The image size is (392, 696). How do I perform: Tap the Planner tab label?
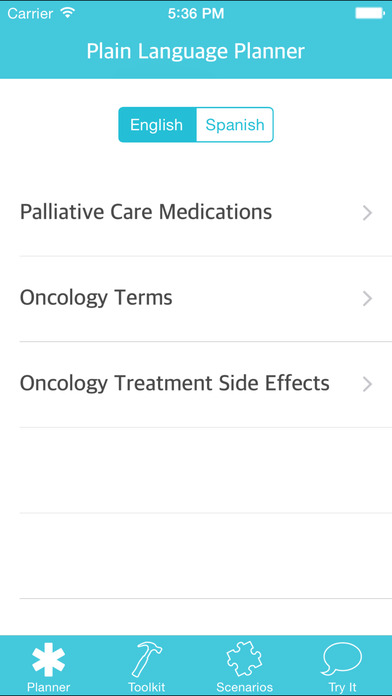coord(48,687)
